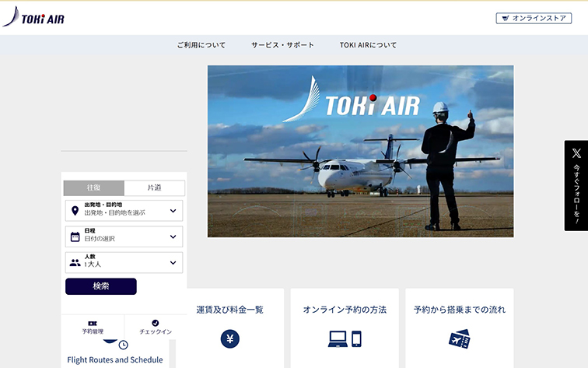This screenshot has height=368, width=588.
Task: Click the people icon in 人数 field
Action: pos(75,263)
